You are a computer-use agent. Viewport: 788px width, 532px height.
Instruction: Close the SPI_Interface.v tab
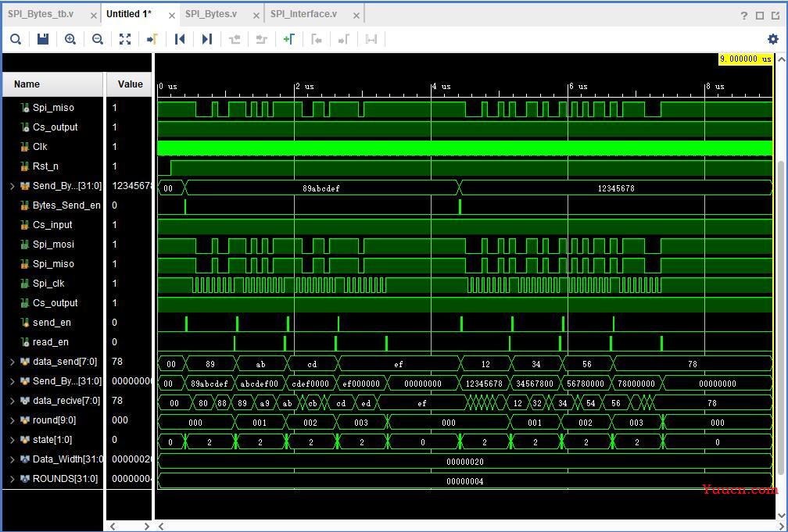click(x=356, y=16)
